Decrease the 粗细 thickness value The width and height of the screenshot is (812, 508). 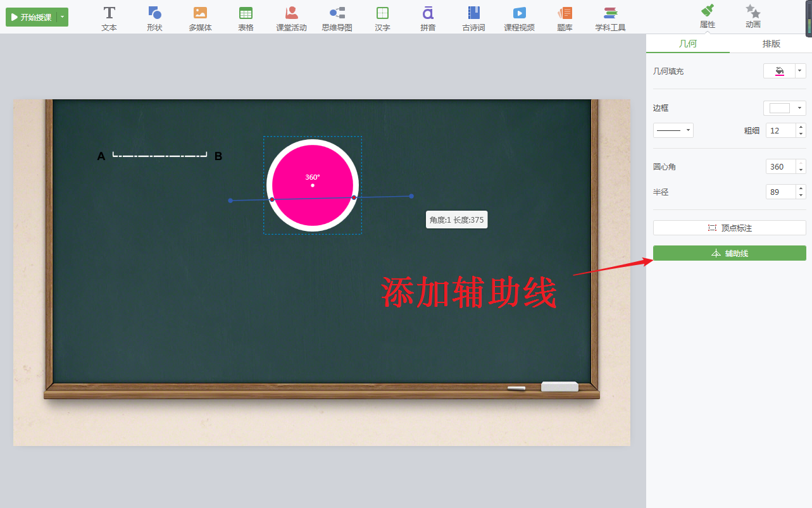click(x=801, y=134)
